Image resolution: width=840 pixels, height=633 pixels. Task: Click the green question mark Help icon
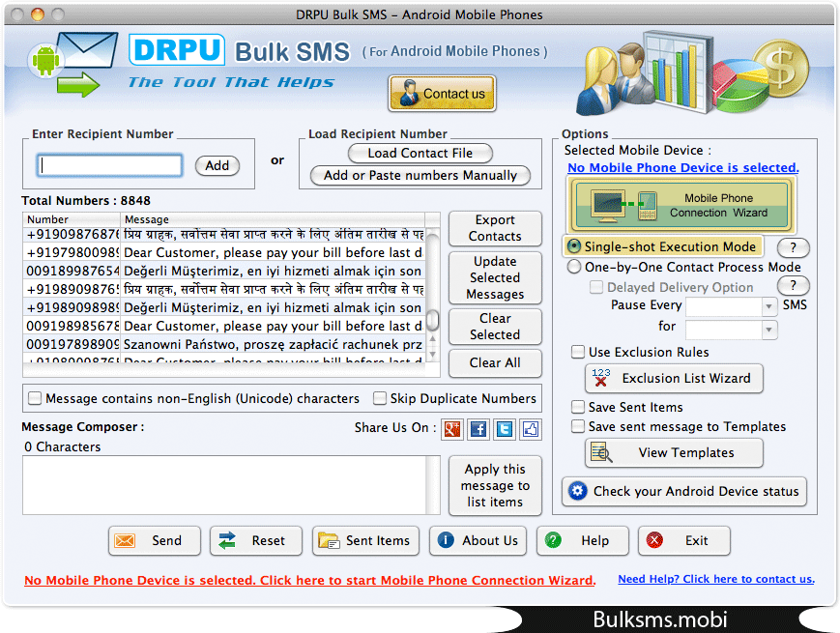pos(553,540)
